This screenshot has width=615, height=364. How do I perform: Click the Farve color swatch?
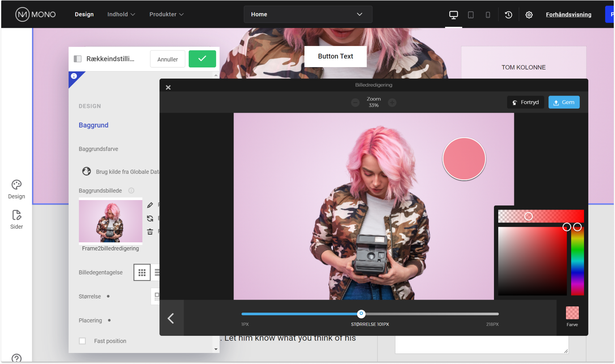(572, 313)
